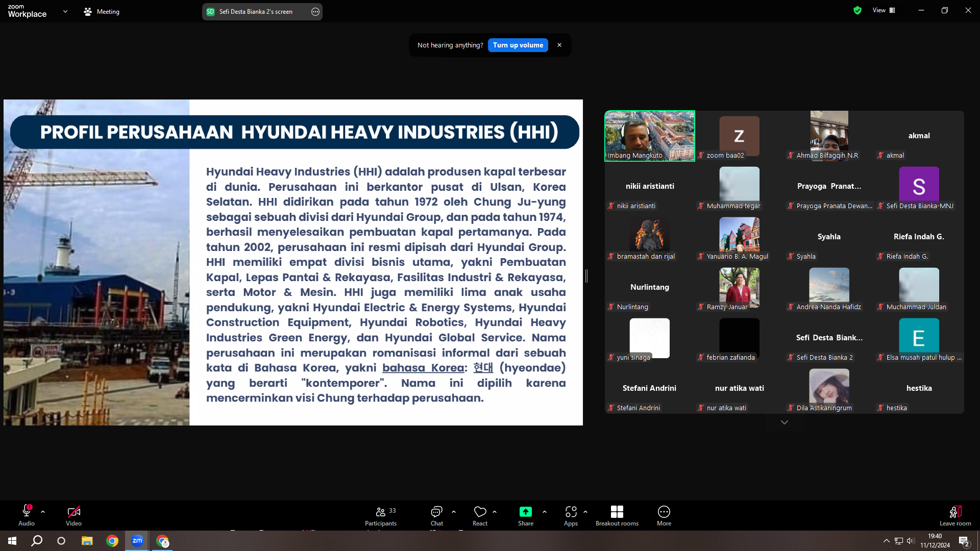Click the Korean 현대 link in the slide
The width and height of the screenshot is (980, 551).
point(483,368)
